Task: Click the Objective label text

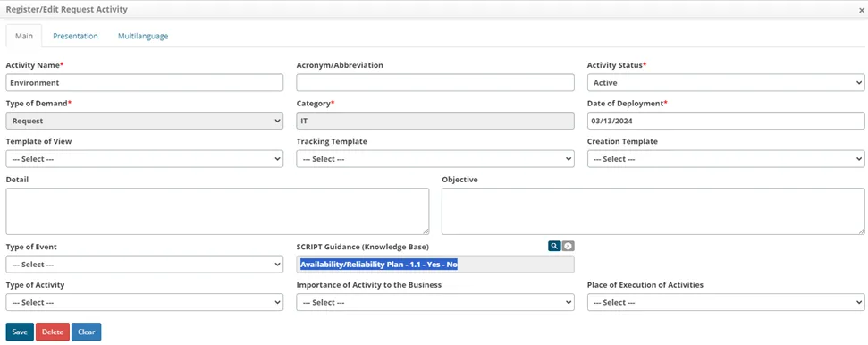Action: (x=459, y=180)
